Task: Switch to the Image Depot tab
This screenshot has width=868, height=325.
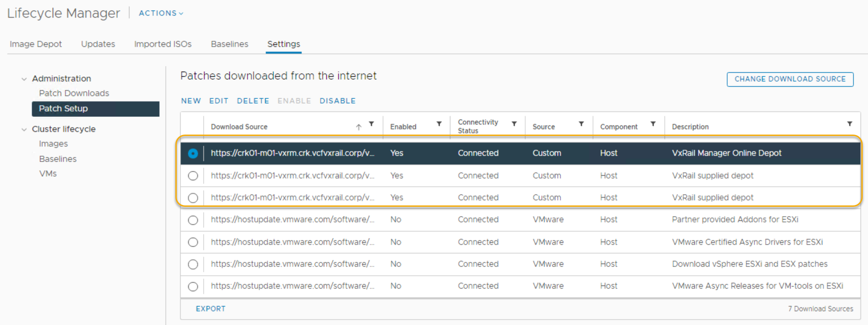Action: (x=36, y=44)
